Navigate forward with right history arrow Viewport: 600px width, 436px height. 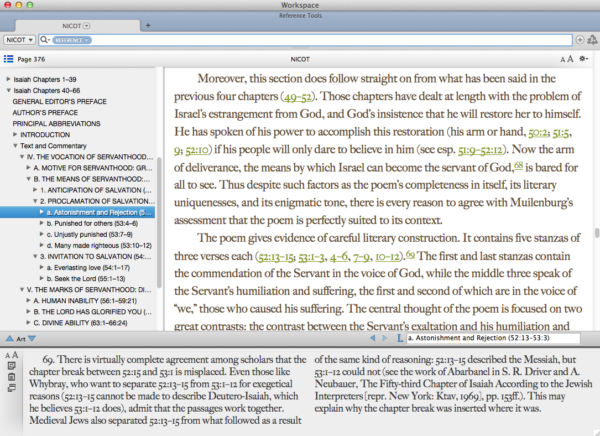pos(385,338)
